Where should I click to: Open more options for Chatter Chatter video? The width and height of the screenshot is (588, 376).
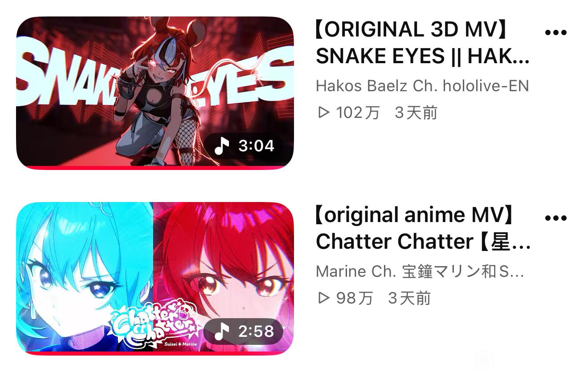pos(555,218)
